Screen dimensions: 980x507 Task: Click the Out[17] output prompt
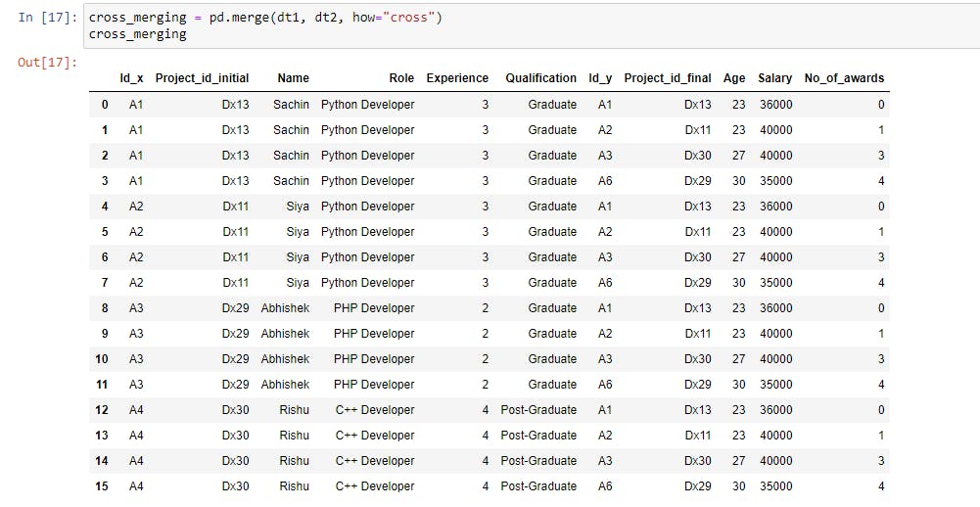click(x=48, y=63)
